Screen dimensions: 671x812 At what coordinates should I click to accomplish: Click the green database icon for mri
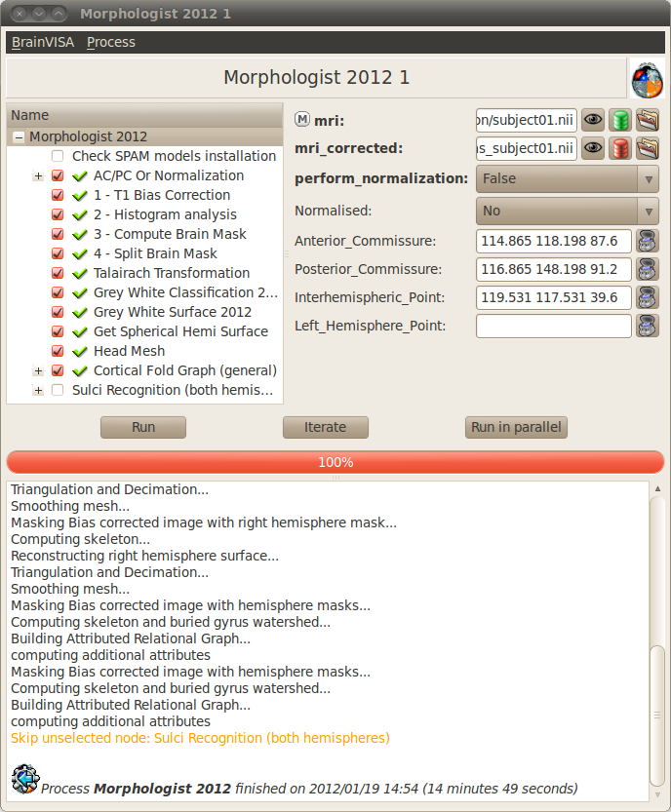tap(619, 120)
